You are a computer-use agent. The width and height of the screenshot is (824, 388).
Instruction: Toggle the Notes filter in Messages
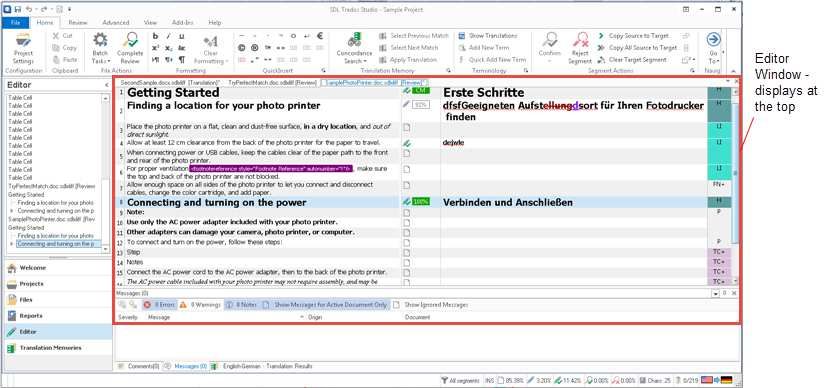pyautogui.click(x=242, y=304)
